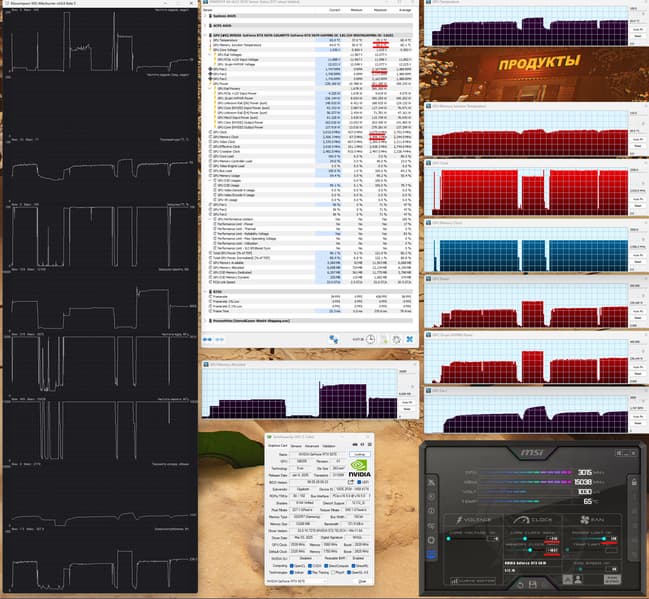Click the HWiNFO network arrows icon

pyautogui.click(x=333, y=339)
